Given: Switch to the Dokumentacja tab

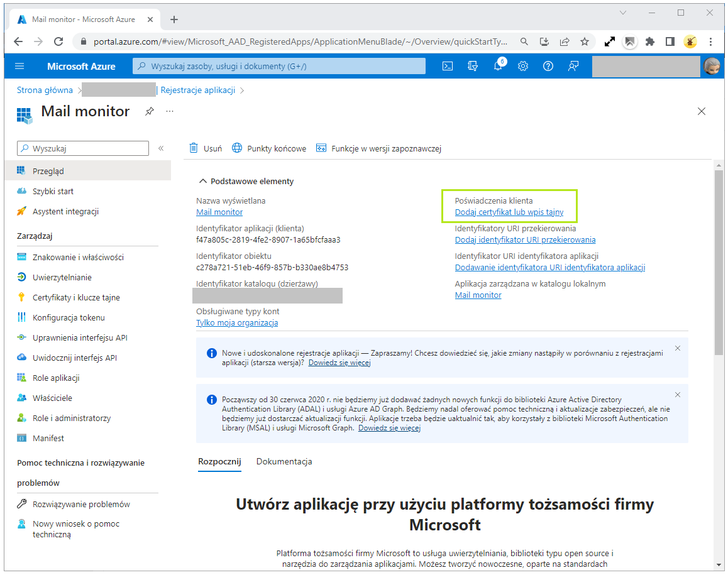Looking at the screenshot, I should (x=284, y=462).
